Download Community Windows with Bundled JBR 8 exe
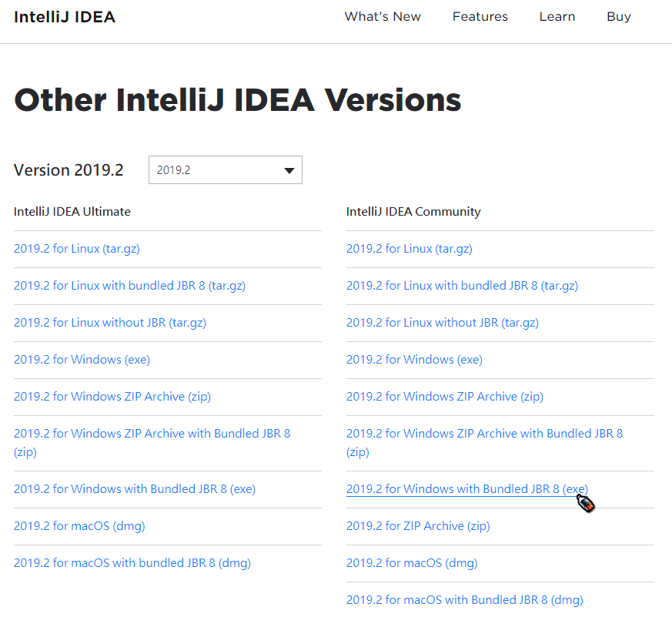 tap(466, 489)
